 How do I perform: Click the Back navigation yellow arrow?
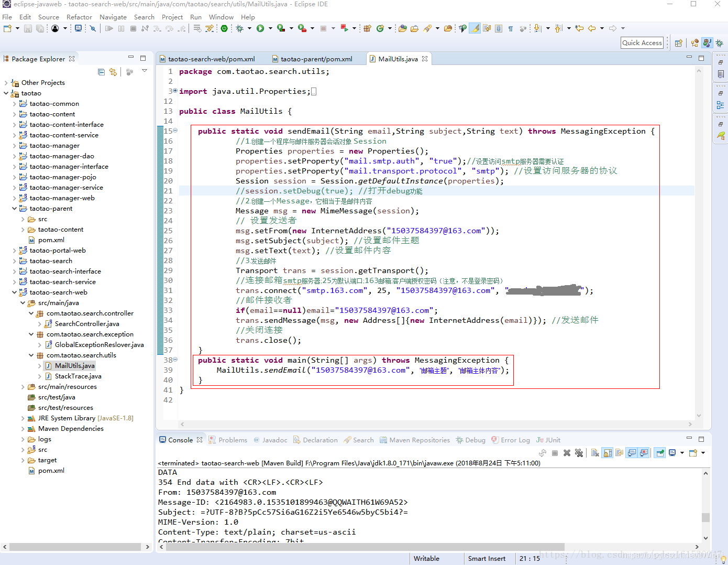pyautogui.click(x=592, y=28)
